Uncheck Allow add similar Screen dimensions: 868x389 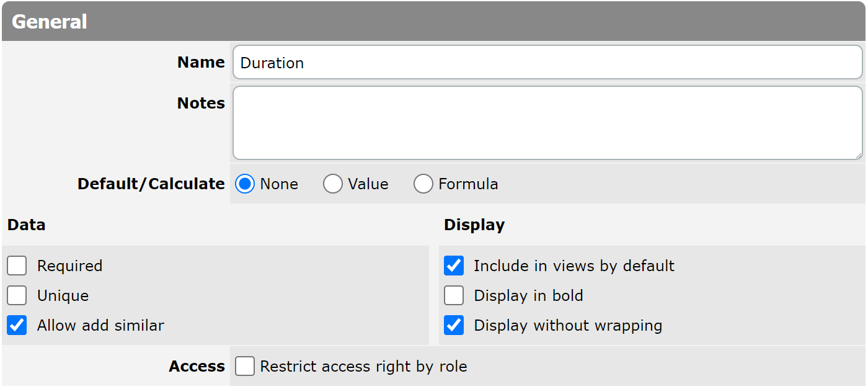click(x=17, y=325)
